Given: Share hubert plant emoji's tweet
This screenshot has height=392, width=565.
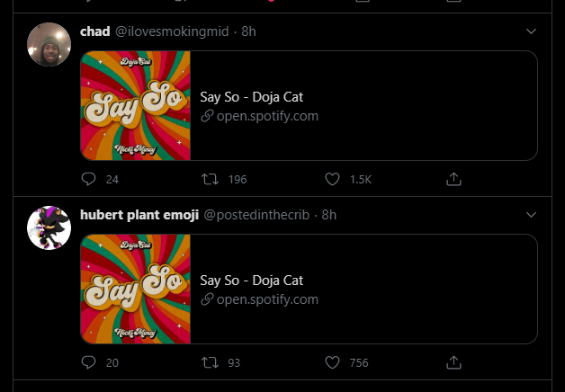Looking at the screenshot, I should pyautogui.click(x=454, y=362).
